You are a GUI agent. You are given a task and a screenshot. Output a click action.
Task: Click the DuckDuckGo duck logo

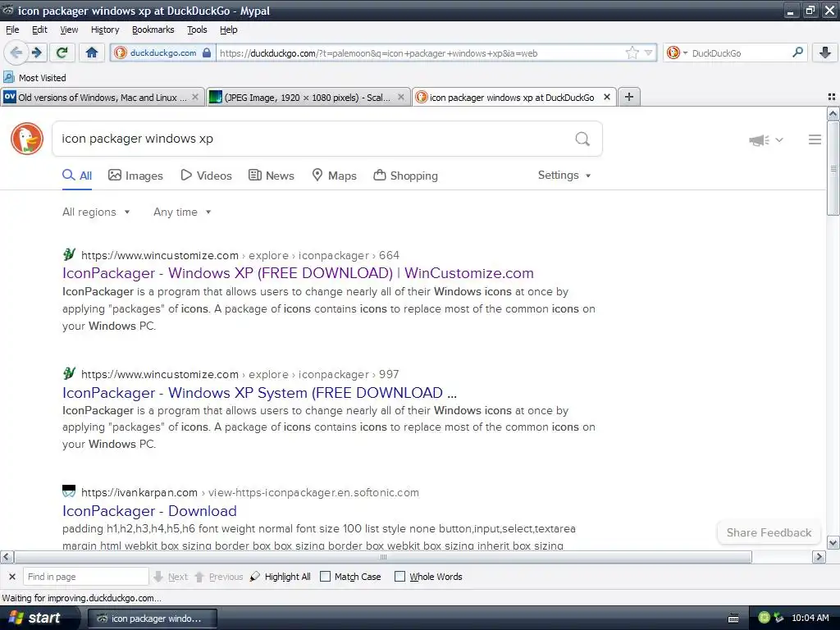(27, 139)
